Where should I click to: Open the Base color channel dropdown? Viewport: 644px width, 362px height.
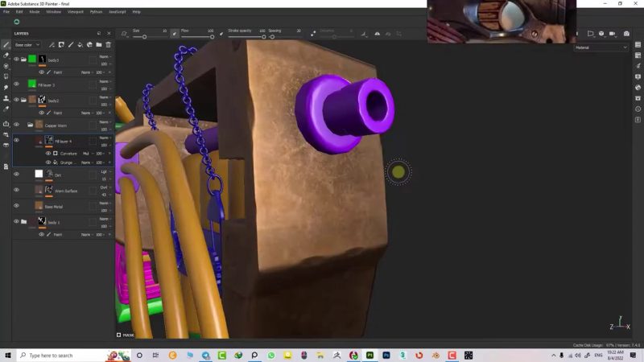click(27, 45)
